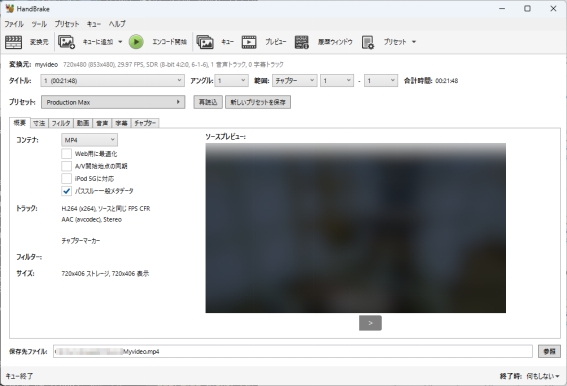The image size is (567, 386).
Task: Click the green Start Encode play icon
Action: (x=136, y=42)
